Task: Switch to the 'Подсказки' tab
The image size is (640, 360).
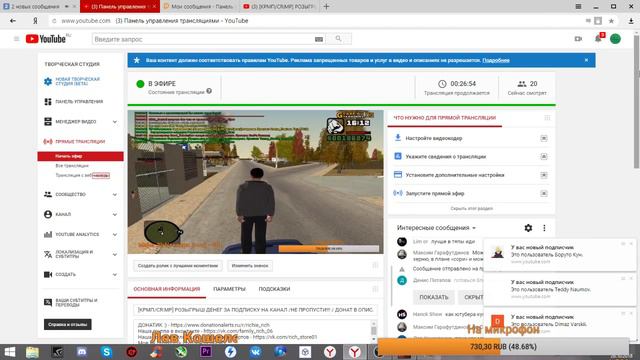Action: 274,289
